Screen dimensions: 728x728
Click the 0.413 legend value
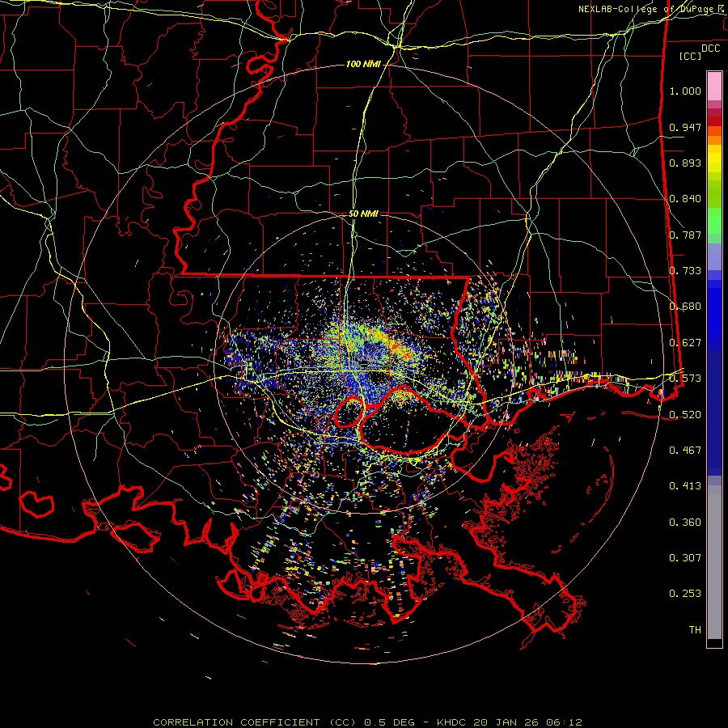[685, 486]
